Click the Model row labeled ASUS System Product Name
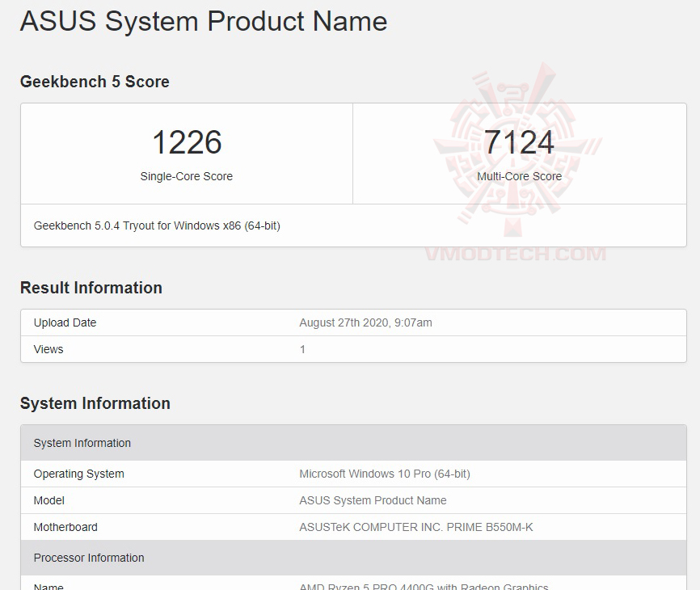The width and height of the screenshot is (700, 590). click(350, 500)
